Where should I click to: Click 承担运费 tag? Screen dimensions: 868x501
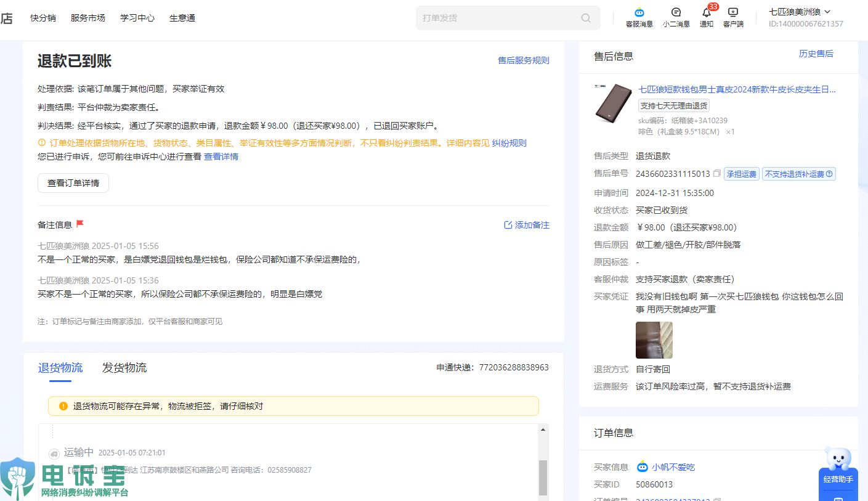pos(742,174)
